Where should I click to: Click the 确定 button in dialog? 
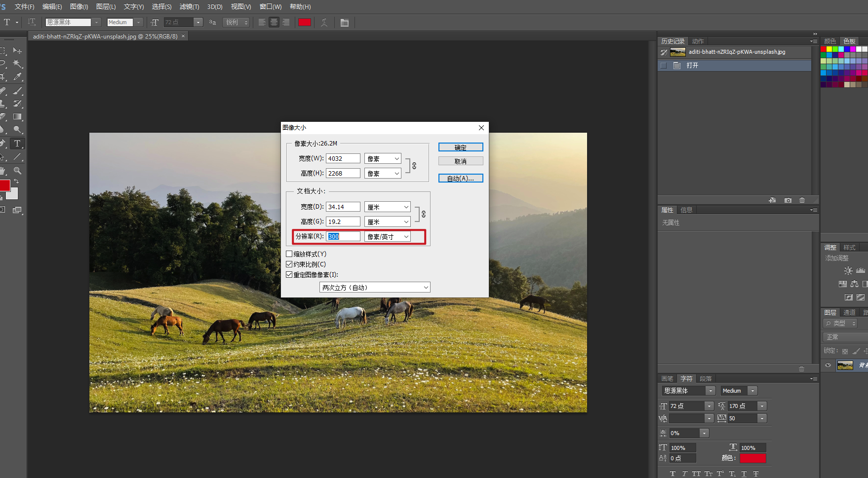coord(461,147)
